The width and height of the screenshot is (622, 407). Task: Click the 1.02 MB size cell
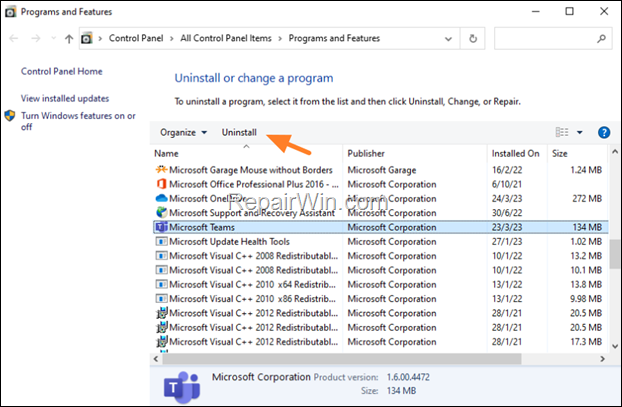point(586,241)
